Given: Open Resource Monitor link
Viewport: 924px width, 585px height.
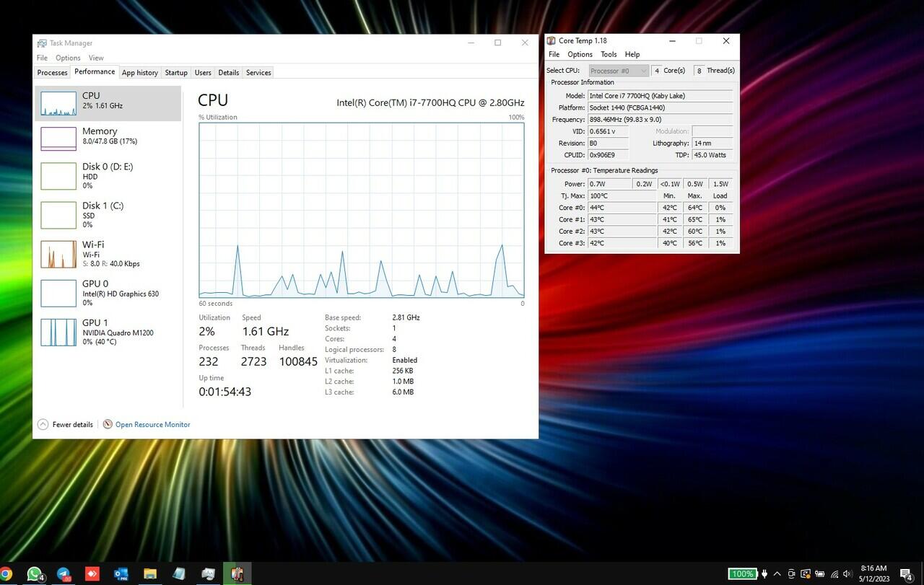Looking at the screenshot, I should [x=152, y=425].
